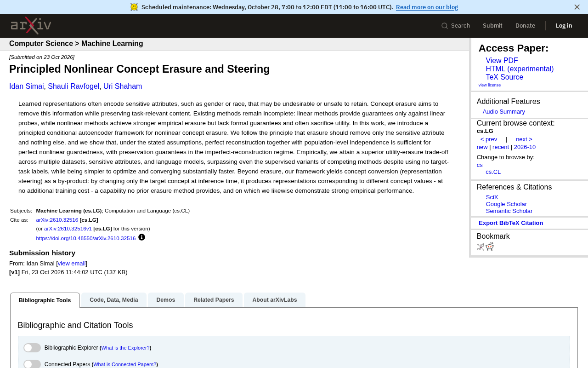The image size is (588, 368).
Task: Download the TeX Source
Action: tap(504, 77)
